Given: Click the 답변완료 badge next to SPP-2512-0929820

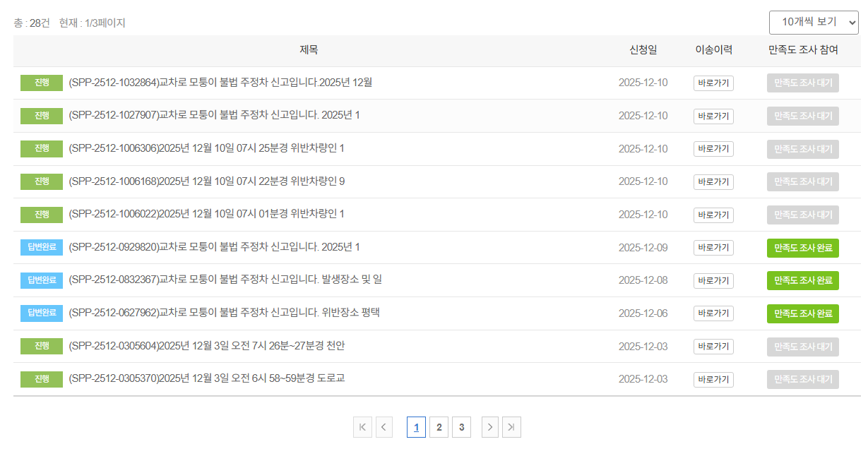Looking at the screenshot, I should click(41, 247).
